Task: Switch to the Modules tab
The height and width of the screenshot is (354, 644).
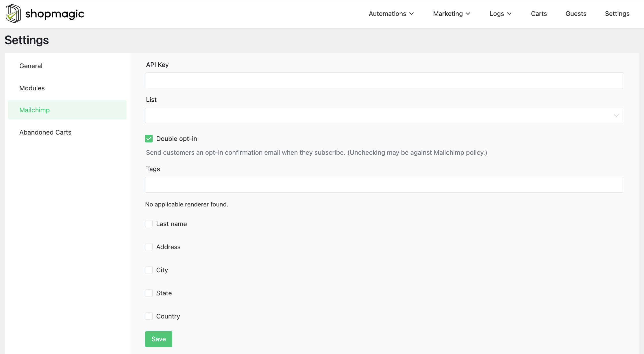Action: pyautogui.click(x=67, y=88)
